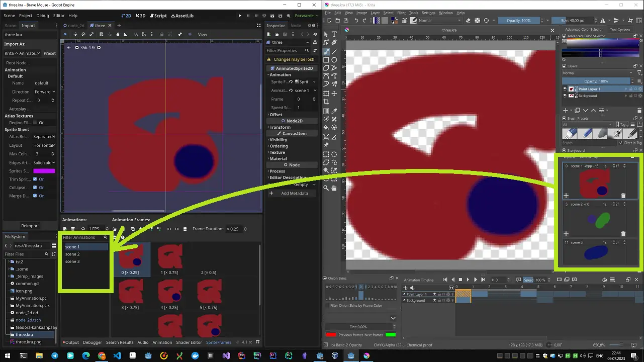This screenshot has height=362, width=644.
Task: Select Krita's Color Sampler eyedropper tool
Action: (x=334, y=111)
